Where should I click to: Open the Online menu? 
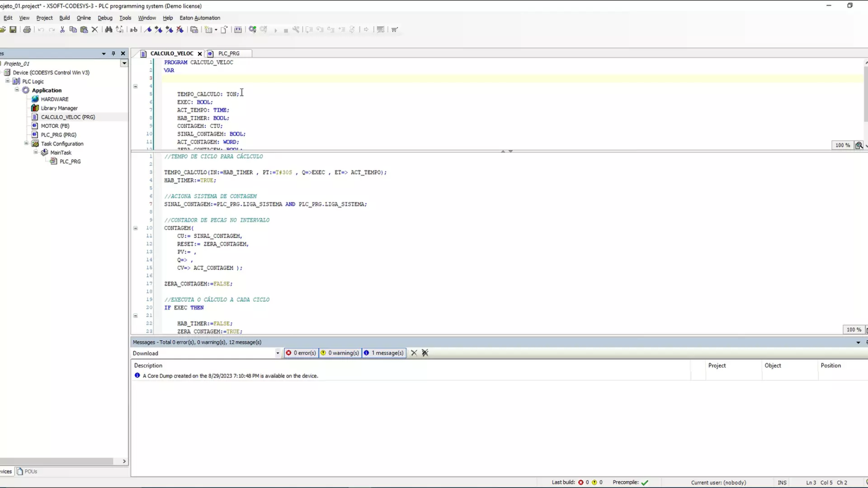(84, 18)
